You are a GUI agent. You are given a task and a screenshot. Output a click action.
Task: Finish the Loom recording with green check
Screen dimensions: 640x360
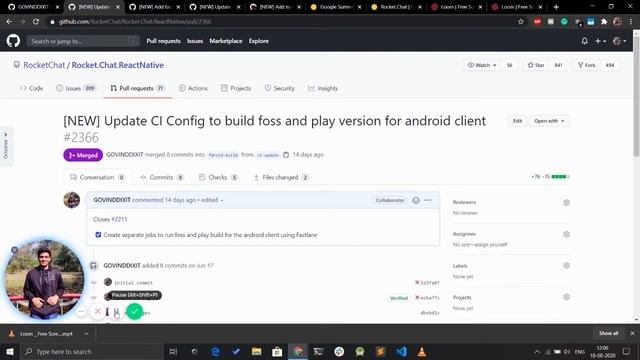tap(134, 312)
